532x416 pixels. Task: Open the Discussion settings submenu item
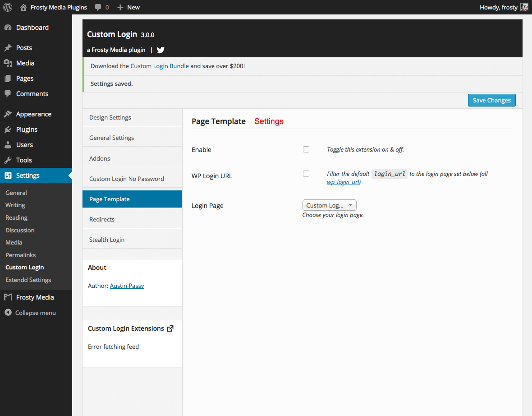(20, 230)
